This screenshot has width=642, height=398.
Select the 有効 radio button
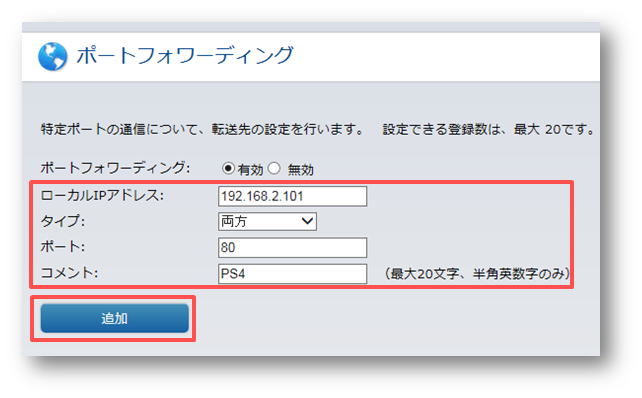click(228, 168)
